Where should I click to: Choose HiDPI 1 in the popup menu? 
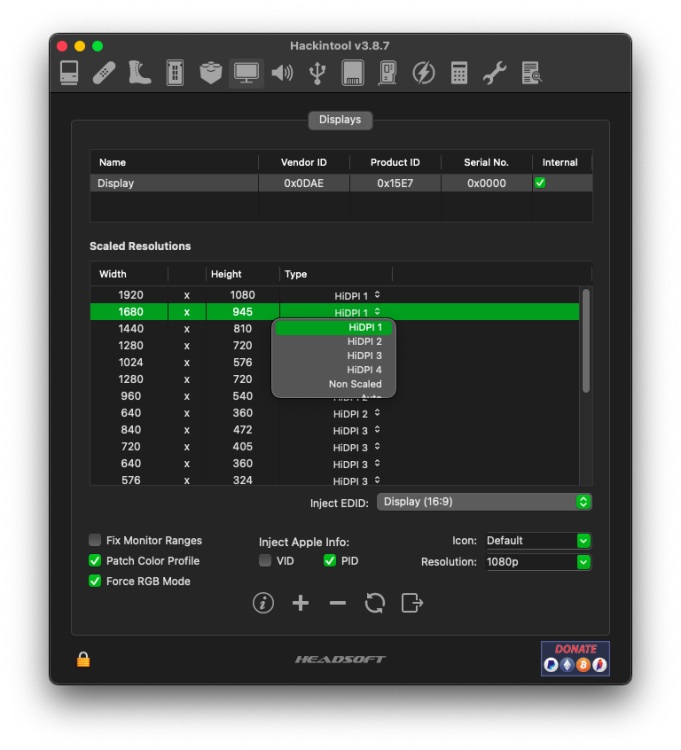tap(334, 327)
